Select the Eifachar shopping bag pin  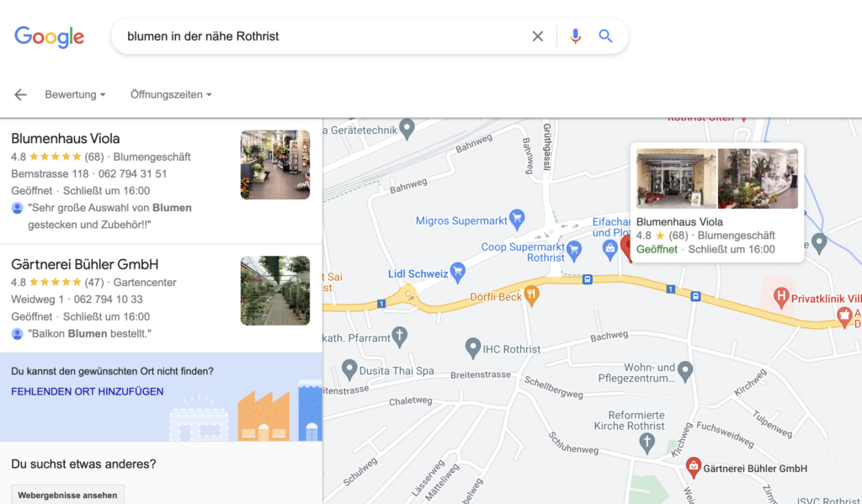[x=609, y=251]
